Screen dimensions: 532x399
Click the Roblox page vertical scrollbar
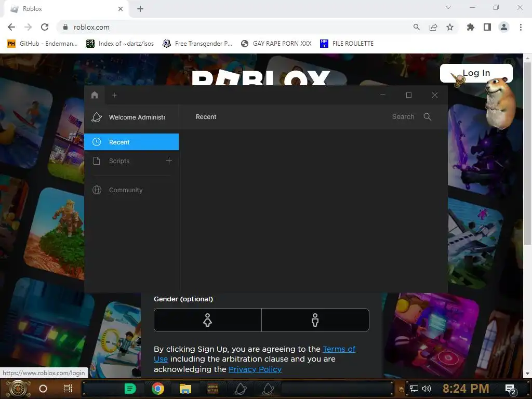(527, 153)
